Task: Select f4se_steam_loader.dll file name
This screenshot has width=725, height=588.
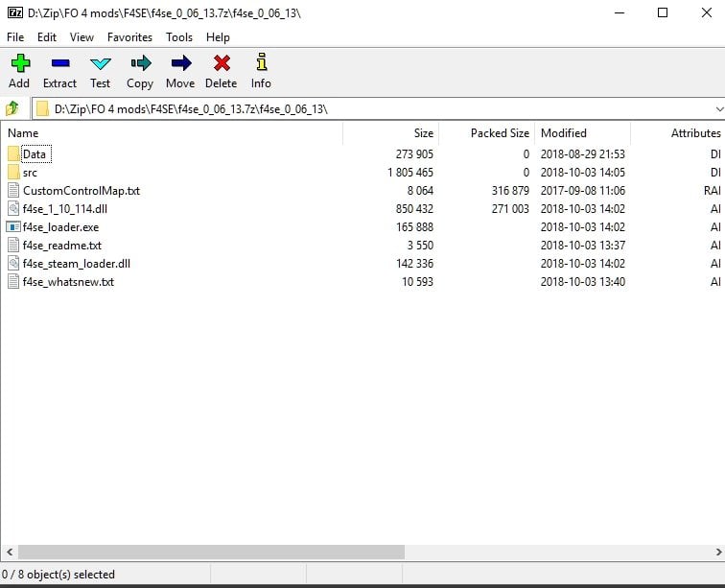Action: point(77,263)
